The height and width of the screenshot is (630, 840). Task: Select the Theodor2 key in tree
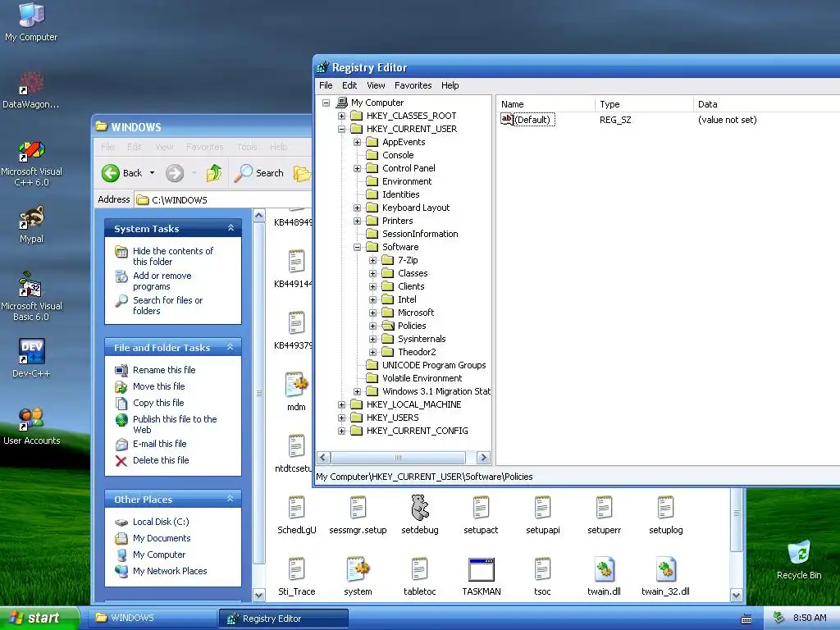pyautogui.click(x=417, y=352)
